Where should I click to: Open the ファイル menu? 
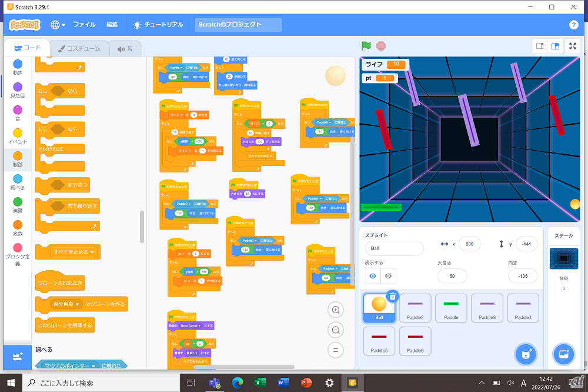point(84,25)
